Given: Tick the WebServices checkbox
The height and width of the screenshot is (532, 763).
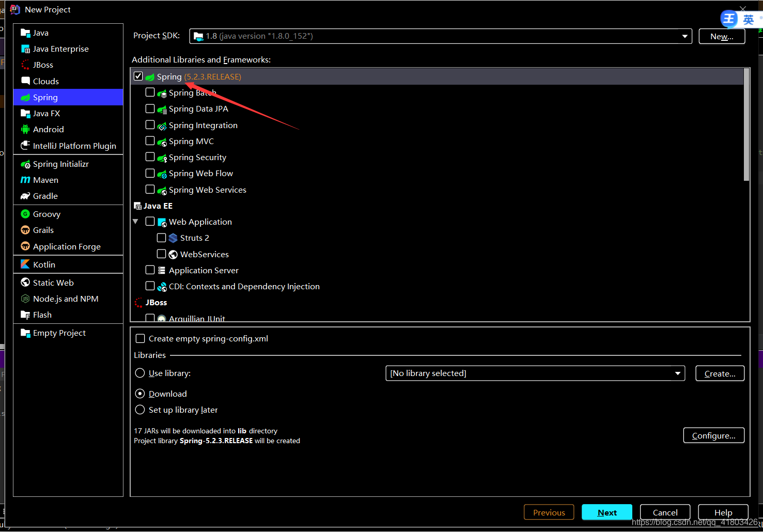Looking at the screenshot, I should click(161, 254).
